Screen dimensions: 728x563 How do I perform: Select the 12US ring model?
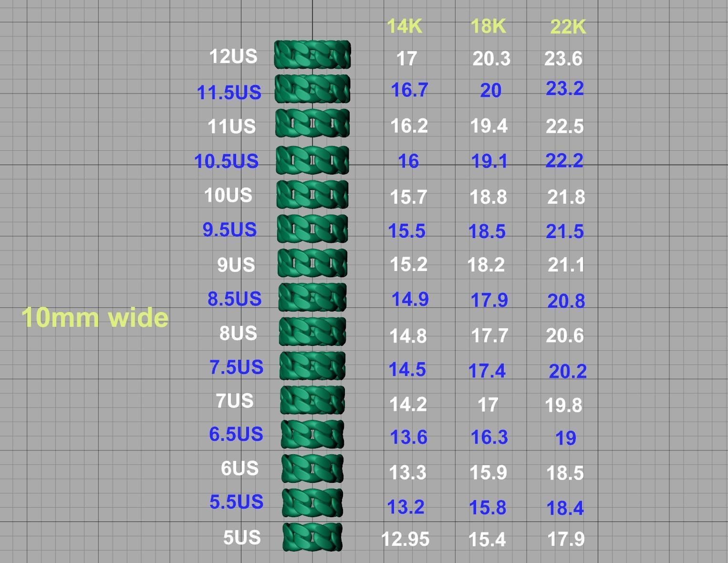(312, 54)
